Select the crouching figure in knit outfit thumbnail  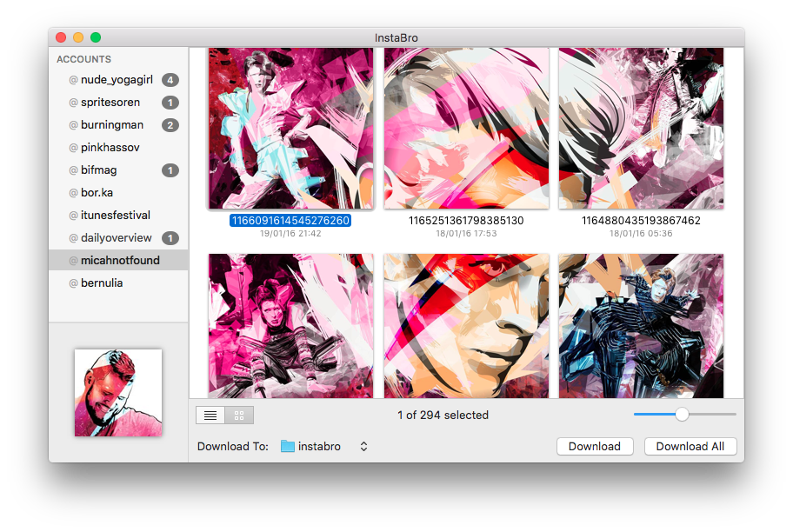point(290,326)
